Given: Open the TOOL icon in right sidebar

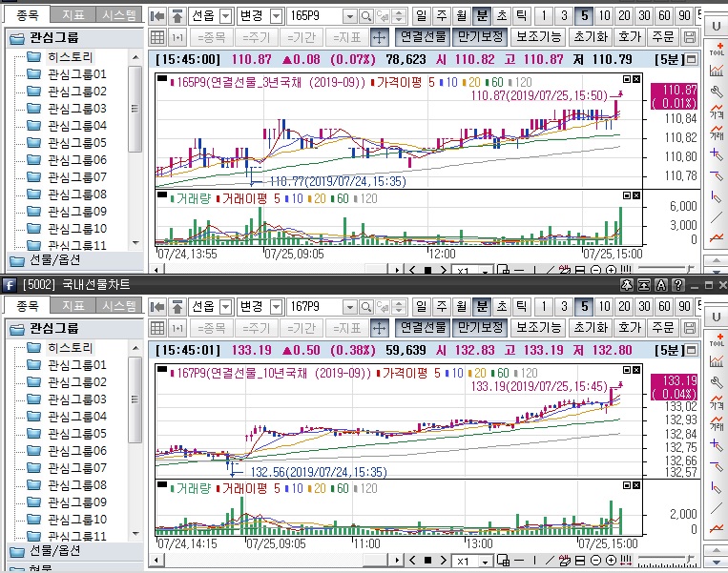Looking at the screenshot, I should tap(717, 50).
